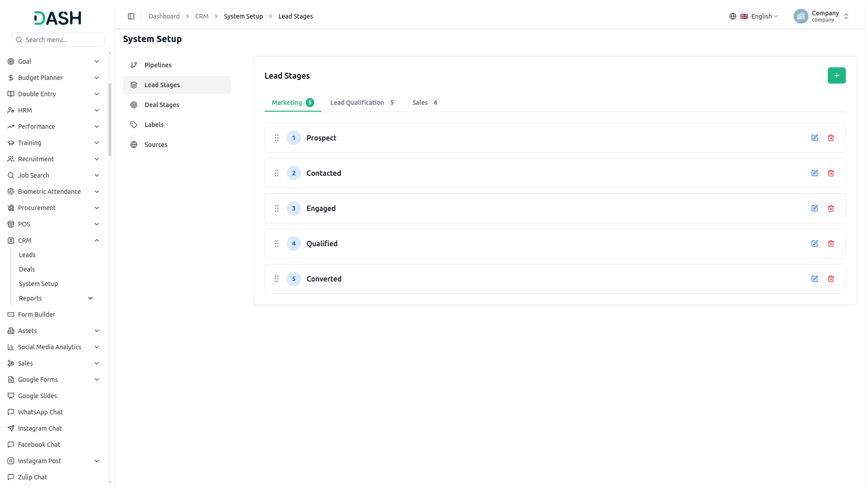Edit the Prospect stage

coord(815,138)
